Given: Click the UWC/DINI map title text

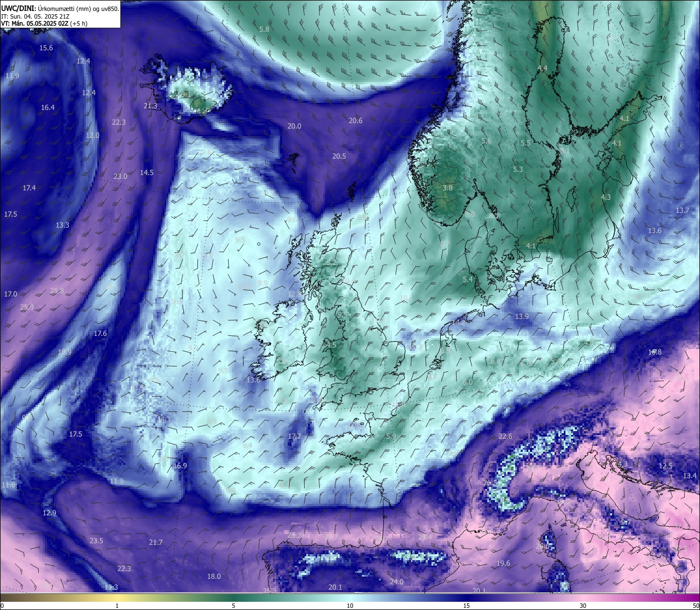Looking at the screenshot, I should [x=60, y=9].
